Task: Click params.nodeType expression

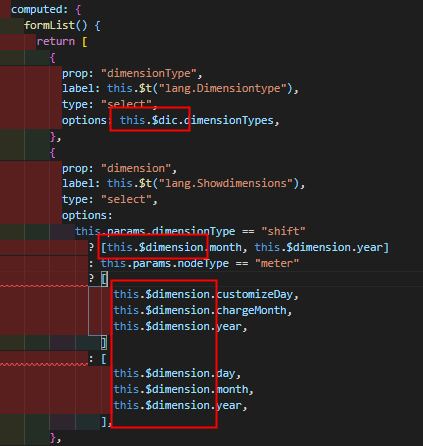Action: click(181, 264)
